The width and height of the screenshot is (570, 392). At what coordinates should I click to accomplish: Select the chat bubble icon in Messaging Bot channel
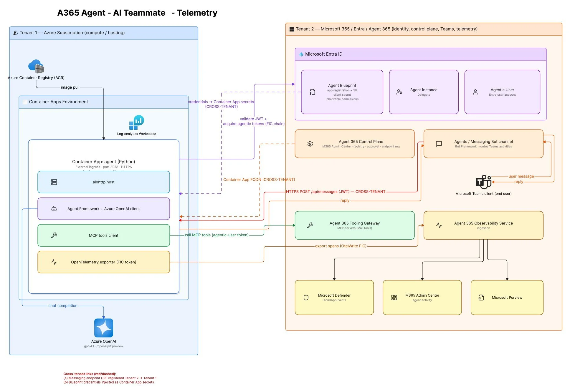(x=439, y=144)
